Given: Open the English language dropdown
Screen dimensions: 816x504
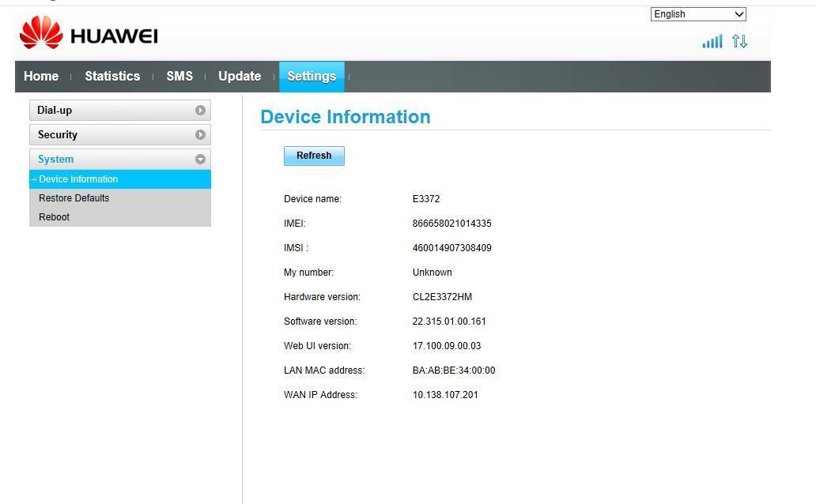Looking at the screenshot, I should [x=698, y=14].
